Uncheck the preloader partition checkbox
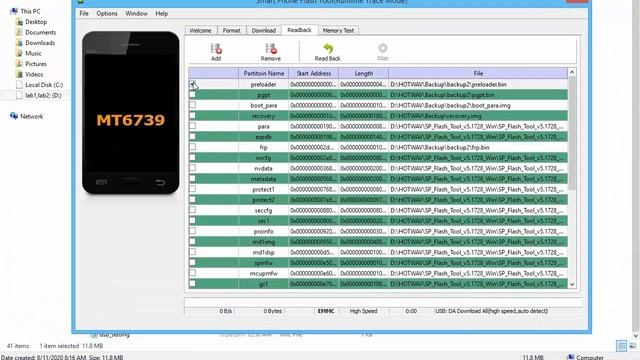The height and width of the screenshot is (360, 640). [192, 84]
